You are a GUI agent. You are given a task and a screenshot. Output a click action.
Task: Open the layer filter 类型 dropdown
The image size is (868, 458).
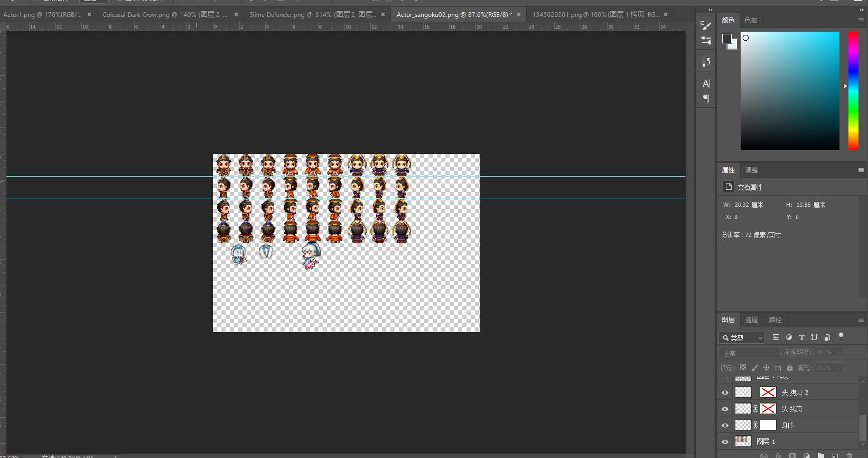coord(742,337)
